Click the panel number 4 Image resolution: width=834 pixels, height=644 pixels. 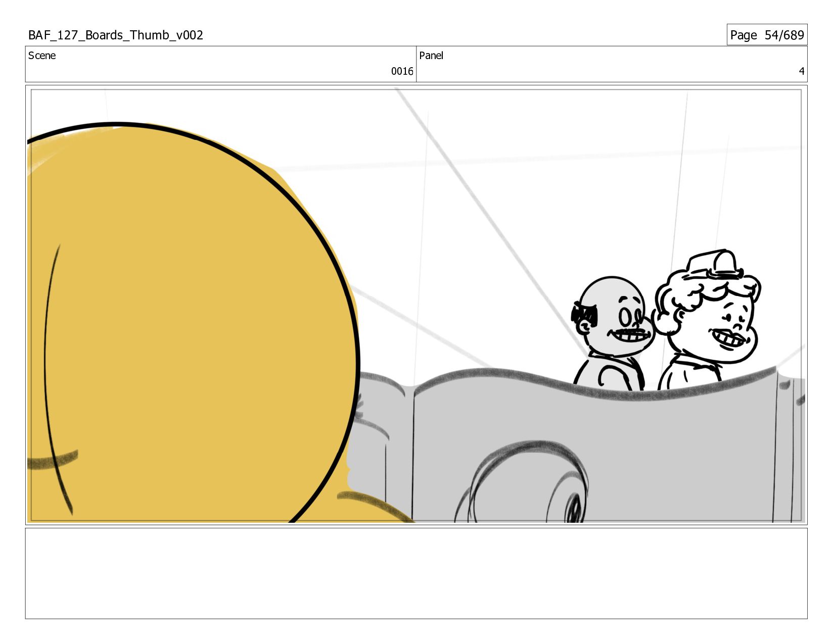click(801, 71)
